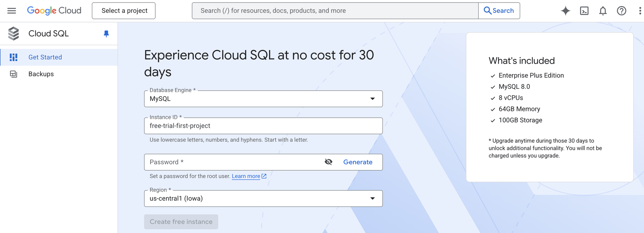Click "What's included" heading
This screenshot has width=644, height=233.
(522, 61)
